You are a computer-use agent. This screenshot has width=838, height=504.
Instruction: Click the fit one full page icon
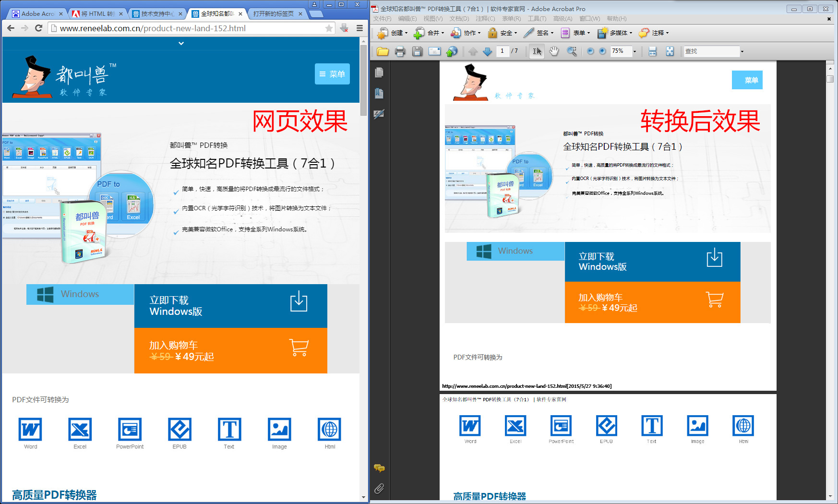tap(670, 51)
